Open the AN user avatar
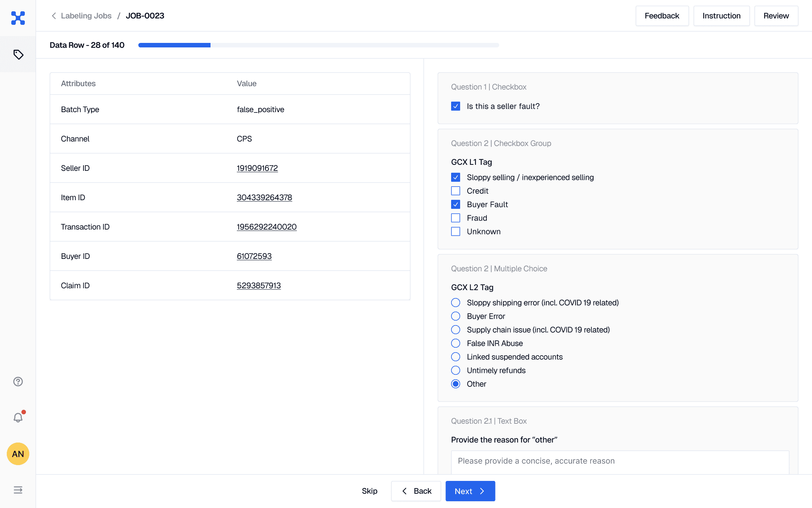 [x=18, y=454]
